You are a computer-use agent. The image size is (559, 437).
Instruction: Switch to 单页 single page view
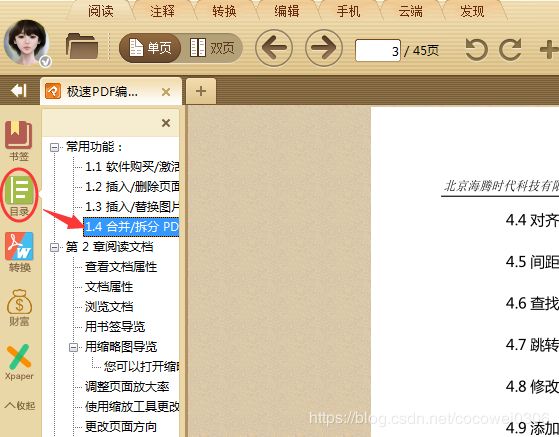(x=150, y=48)
